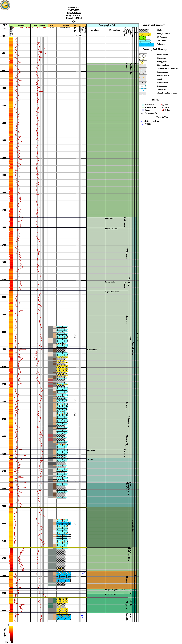182x644 pixels.
Task: Select the Vuggy porosity dots symbol
Action: click(142, 124)
